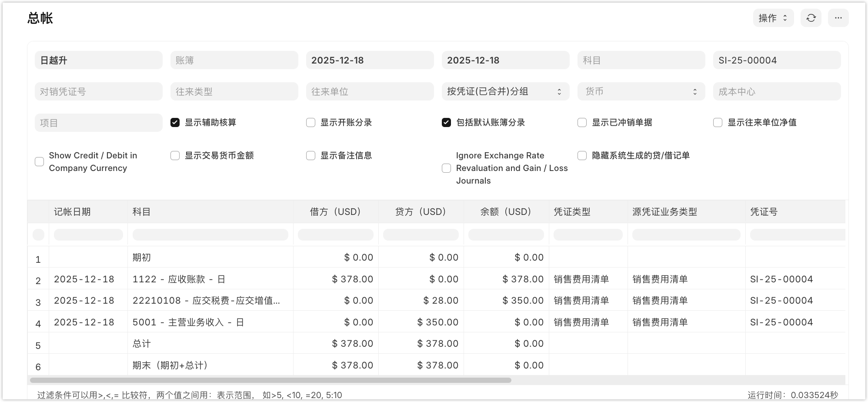This screenshot has width=868, height=402.
Task: Open the 货币 currency dropdown
Action: pyautogui.click(x=641, y=91)
